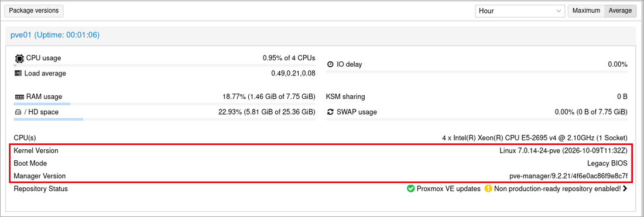Click the RAM usage memory icon
Image resolution: width=644 pixels, height=217 pixels.
coord(19,97)
